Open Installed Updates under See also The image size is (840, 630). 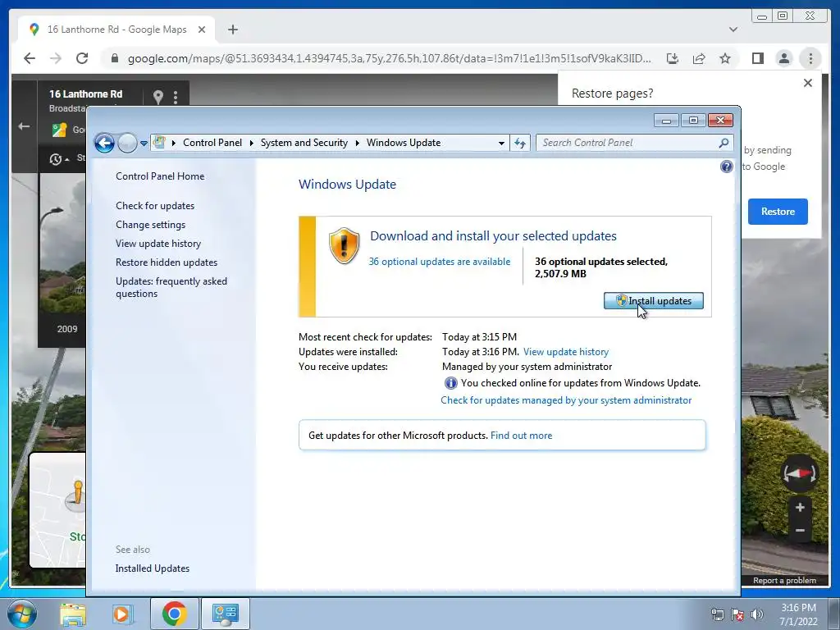click(x=152, y=568)
